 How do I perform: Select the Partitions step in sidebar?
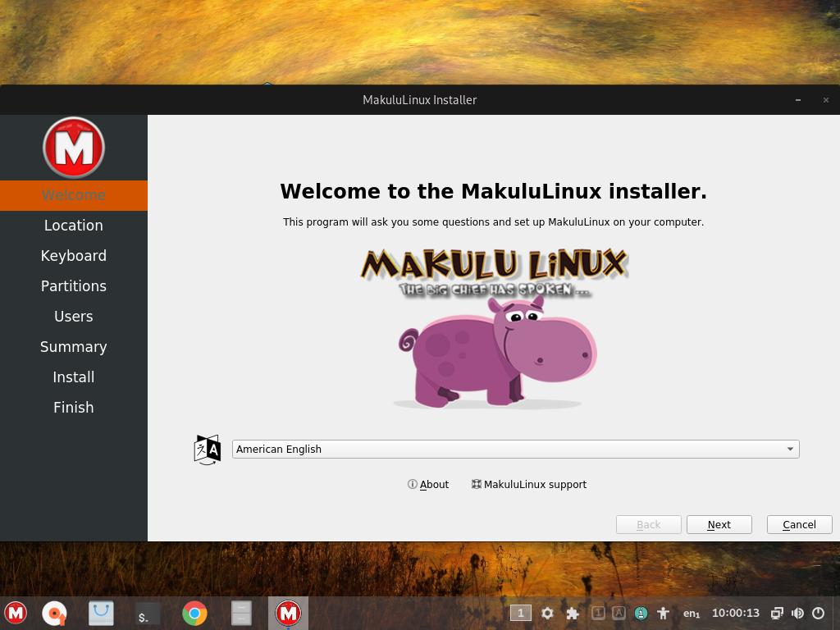pyautogui.click(x=73, y=286)
